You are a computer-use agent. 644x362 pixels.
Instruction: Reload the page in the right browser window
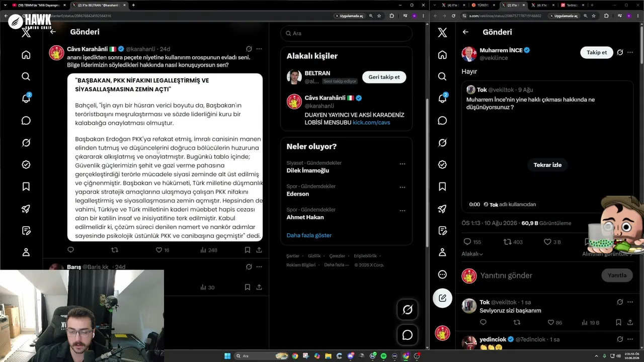(x=453, y=16)
